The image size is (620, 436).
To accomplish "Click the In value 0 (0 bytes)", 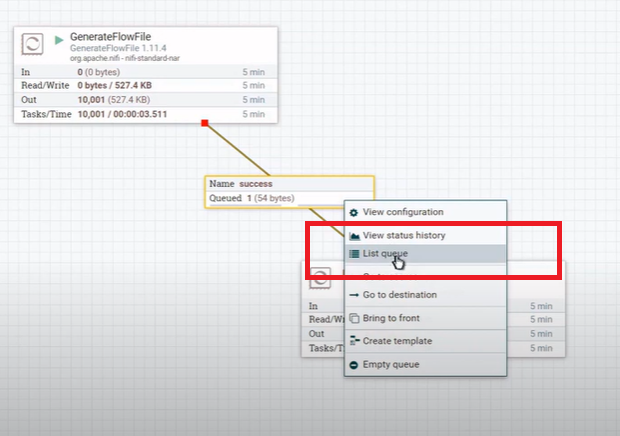I will tap(98, 72).
